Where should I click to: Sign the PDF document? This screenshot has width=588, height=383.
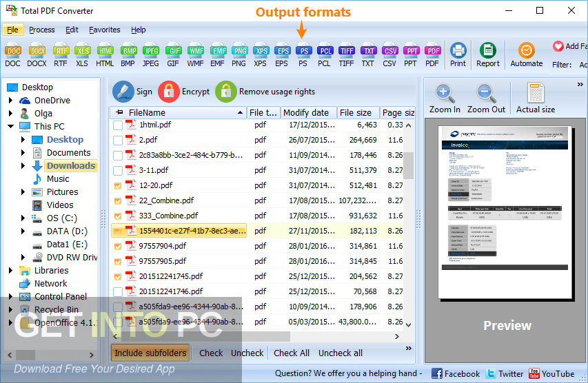click(133, 92)
